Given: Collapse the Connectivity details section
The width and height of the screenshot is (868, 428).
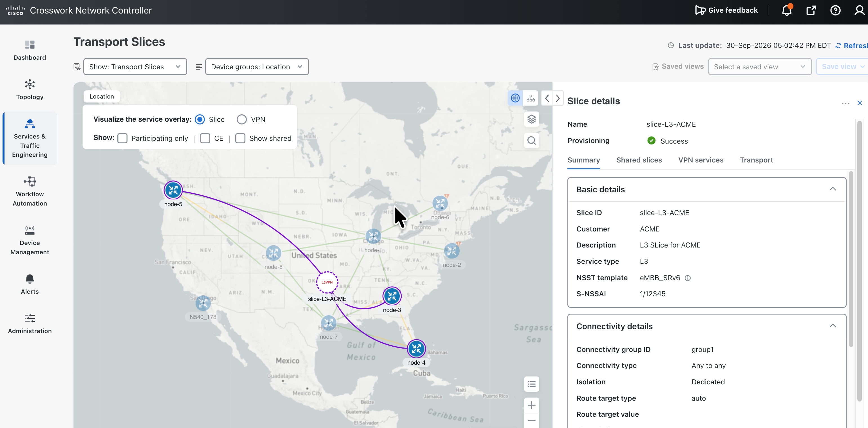Looking at the screenshot, I should [x=833, y=326].
